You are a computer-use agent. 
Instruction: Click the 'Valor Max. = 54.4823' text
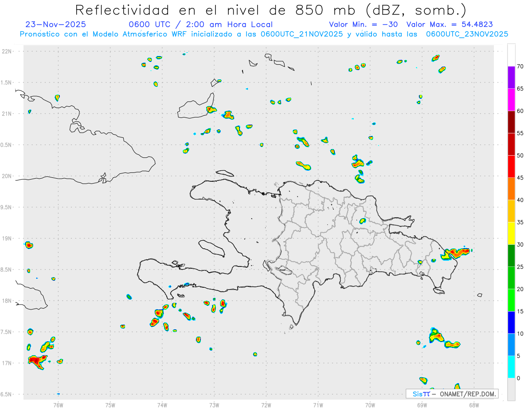[450, 24]
